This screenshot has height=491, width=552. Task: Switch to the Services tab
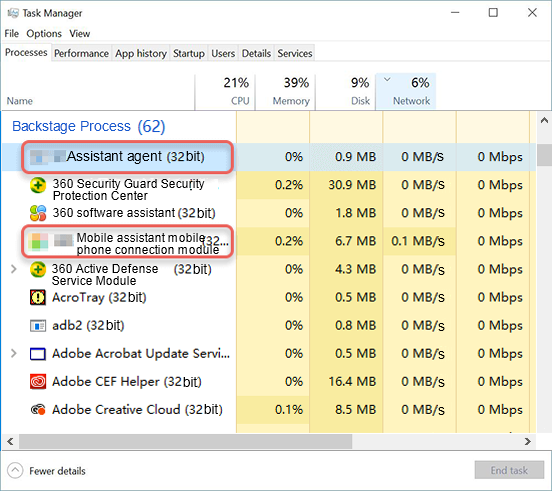click(295, 53)
